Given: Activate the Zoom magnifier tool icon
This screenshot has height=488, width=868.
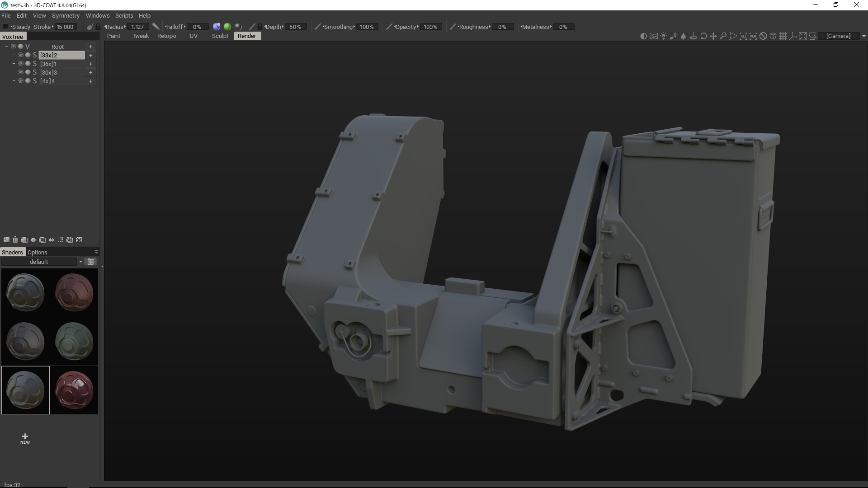Looking at the screenshot, I should (724, 36).
